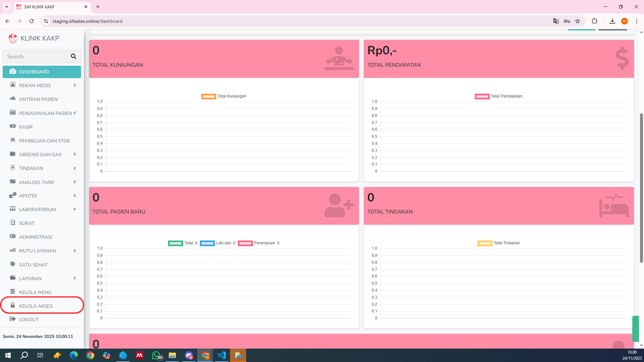Open Pembelian Dan Stok menu
644x362 pixels.
coord(44,141)
